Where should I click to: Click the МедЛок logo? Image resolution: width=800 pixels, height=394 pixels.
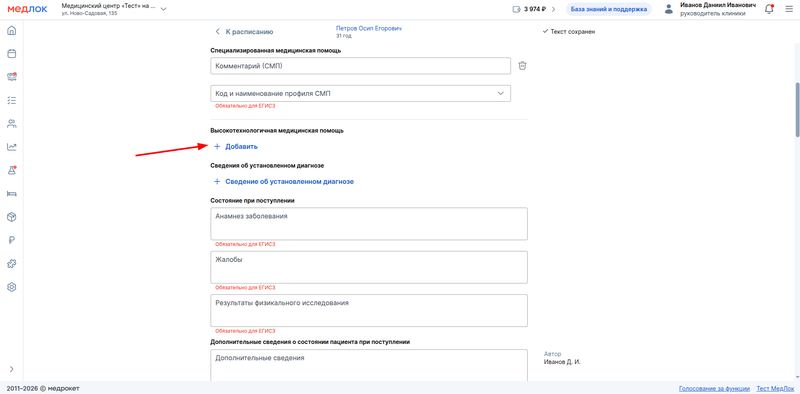point(27,9)
